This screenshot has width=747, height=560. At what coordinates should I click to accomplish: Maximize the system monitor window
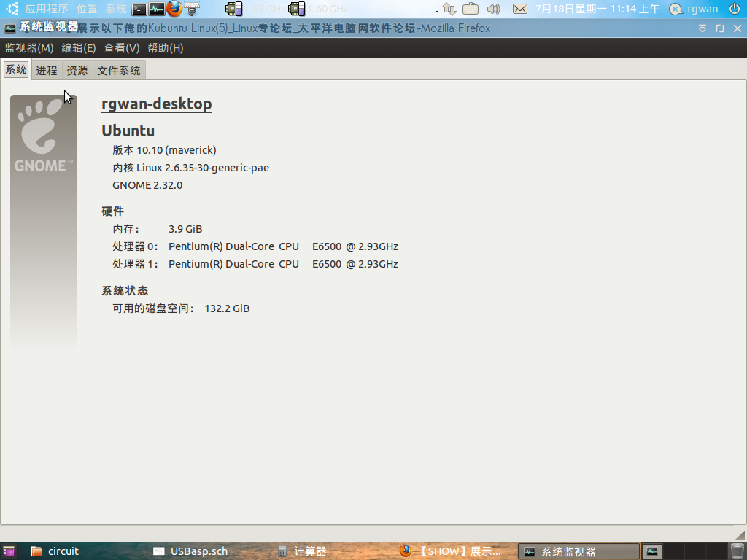click(x=720, y=28)
